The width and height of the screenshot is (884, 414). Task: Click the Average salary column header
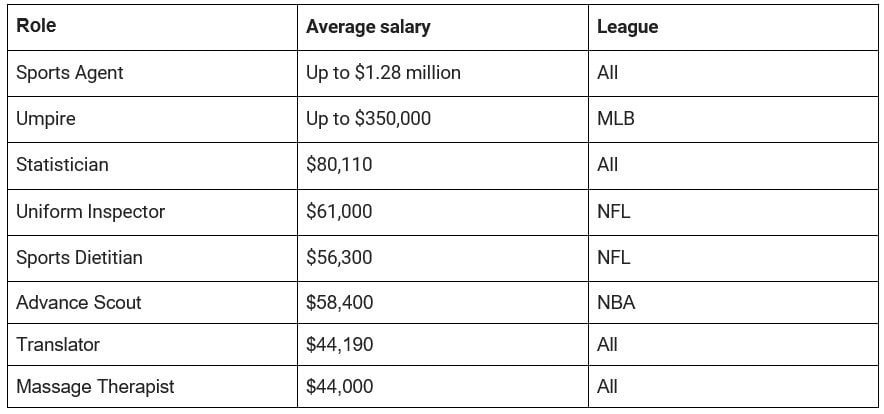click(x=368, y=27)
